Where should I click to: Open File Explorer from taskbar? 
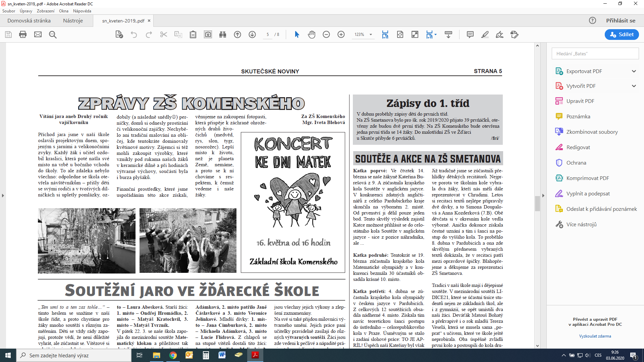point(157,355)
